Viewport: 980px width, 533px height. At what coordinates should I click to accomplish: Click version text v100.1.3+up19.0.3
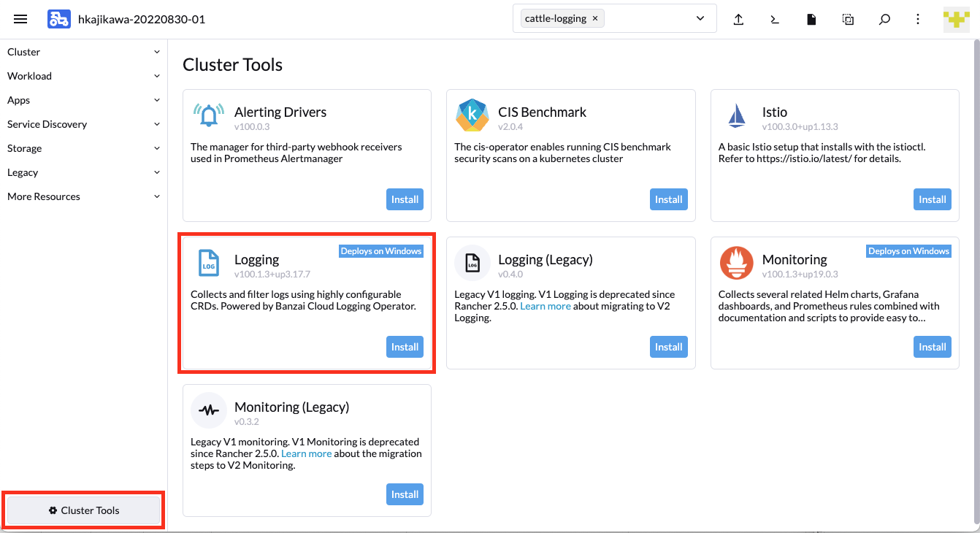[x=800, y=275]
